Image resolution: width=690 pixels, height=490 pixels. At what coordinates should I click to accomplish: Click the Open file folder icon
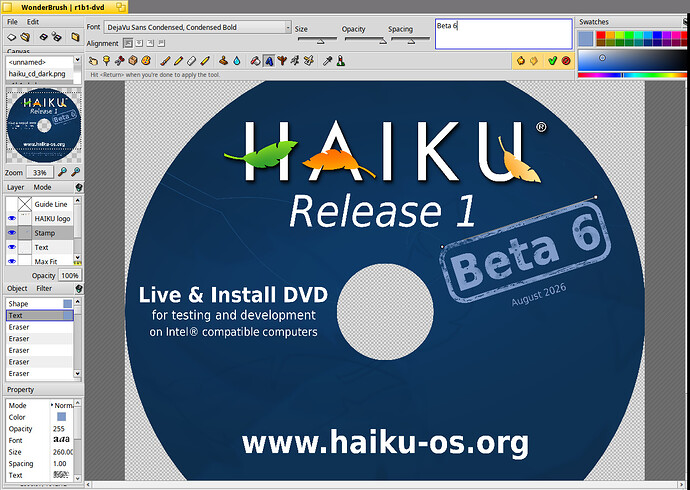pos(26,37)
